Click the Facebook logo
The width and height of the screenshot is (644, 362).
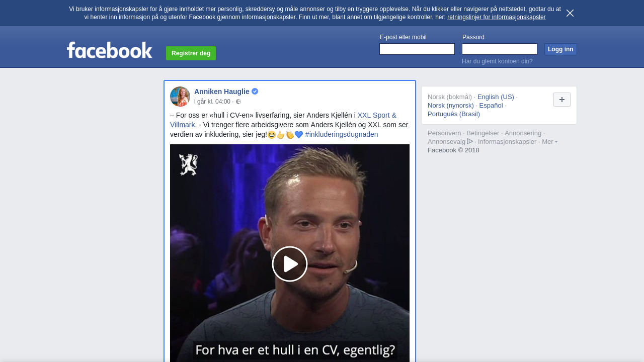(x=109, y=50)
